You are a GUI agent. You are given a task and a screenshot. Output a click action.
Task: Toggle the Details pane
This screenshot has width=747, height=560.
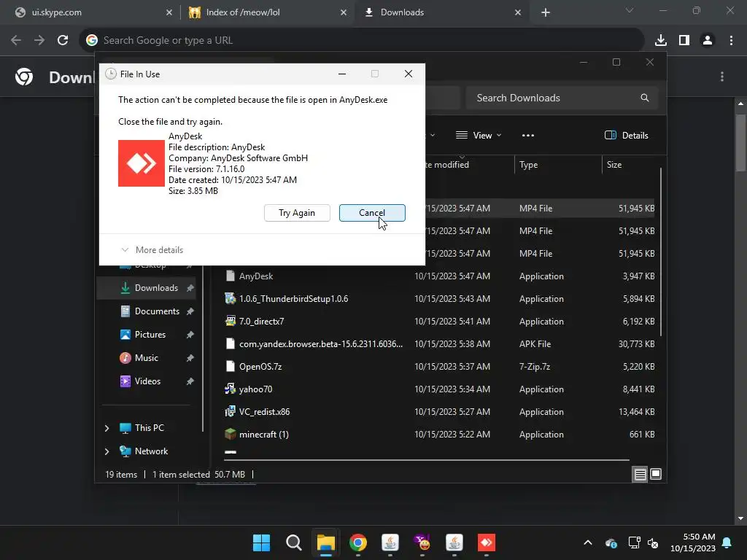click(x=626, y=136)
